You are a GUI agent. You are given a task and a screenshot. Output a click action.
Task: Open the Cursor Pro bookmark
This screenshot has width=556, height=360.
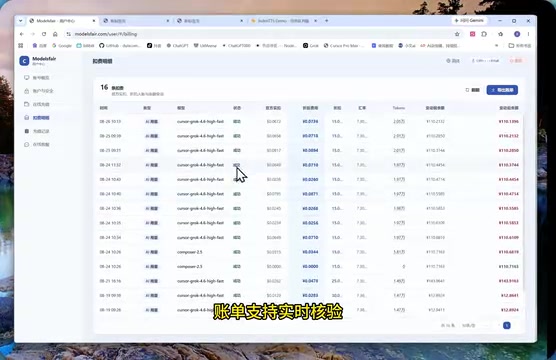tap(344, 45)
